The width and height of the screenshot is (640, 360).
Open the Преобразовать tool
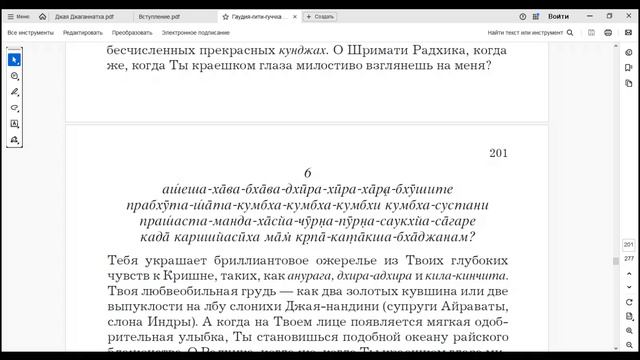pos(132,33)
